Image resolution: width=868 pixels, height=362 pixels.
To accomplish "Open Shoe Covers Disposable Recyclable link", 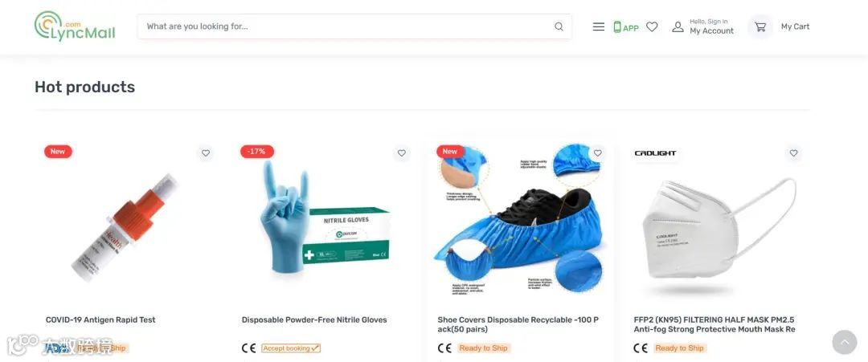I will pos(518,324).
